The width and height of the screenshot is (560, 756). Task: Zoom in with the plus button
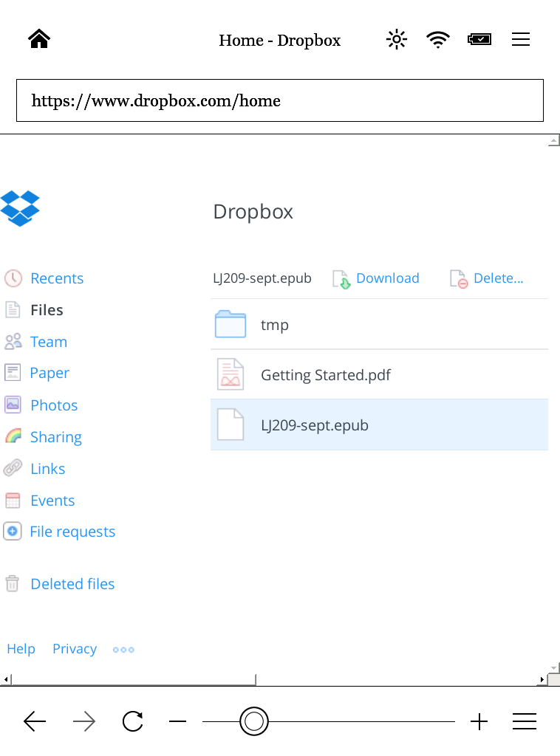coord(479,721)
